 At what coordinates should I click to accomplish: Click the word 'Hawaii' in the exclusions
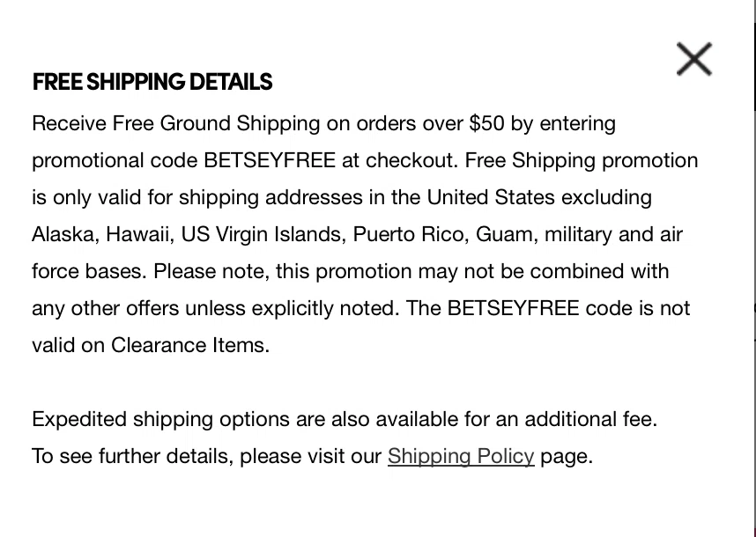pyautogui.click(x=137, y=234)
